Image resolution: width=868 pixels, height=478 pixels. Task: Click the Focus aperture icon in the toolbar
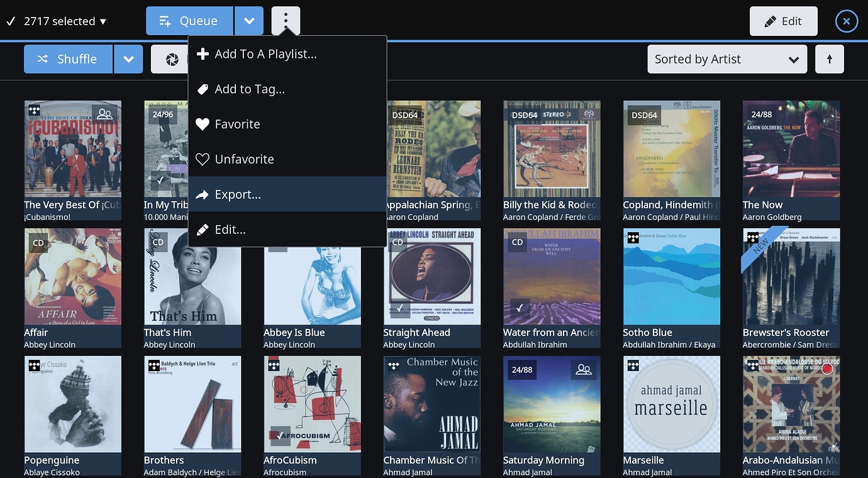(x=171, y=58)
